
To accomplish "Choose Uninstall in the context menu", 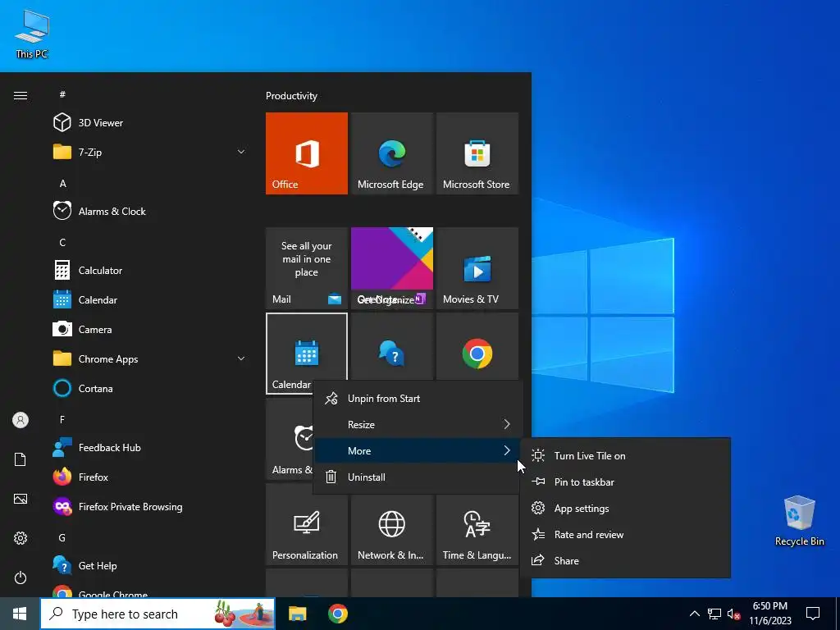I will point(416,477).
